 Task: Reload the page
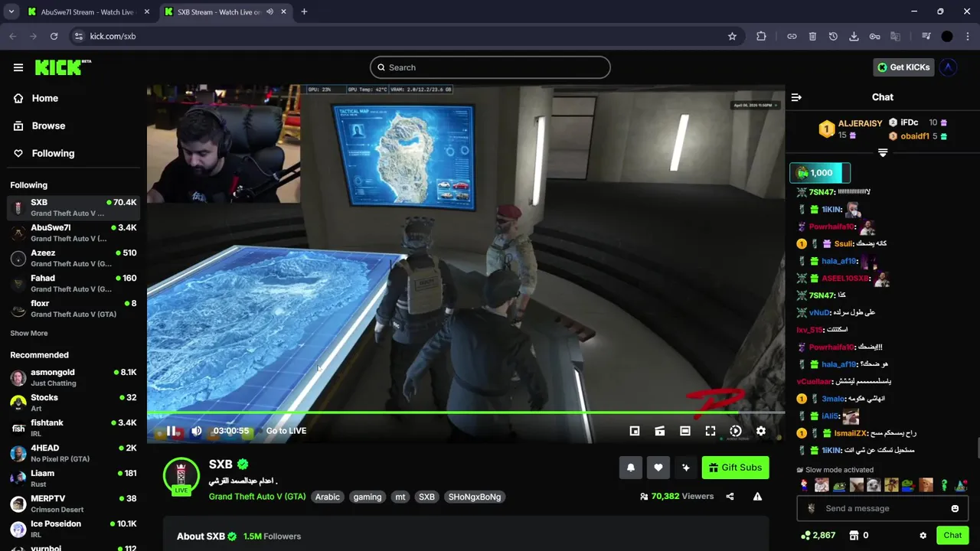tap(54, 36)
